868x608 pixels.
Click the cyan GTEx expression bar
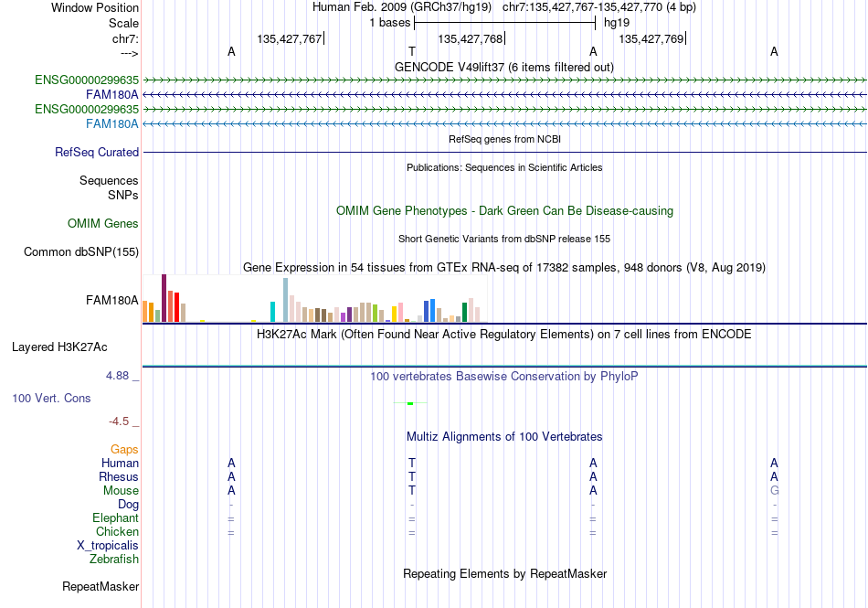click(273, 312)
